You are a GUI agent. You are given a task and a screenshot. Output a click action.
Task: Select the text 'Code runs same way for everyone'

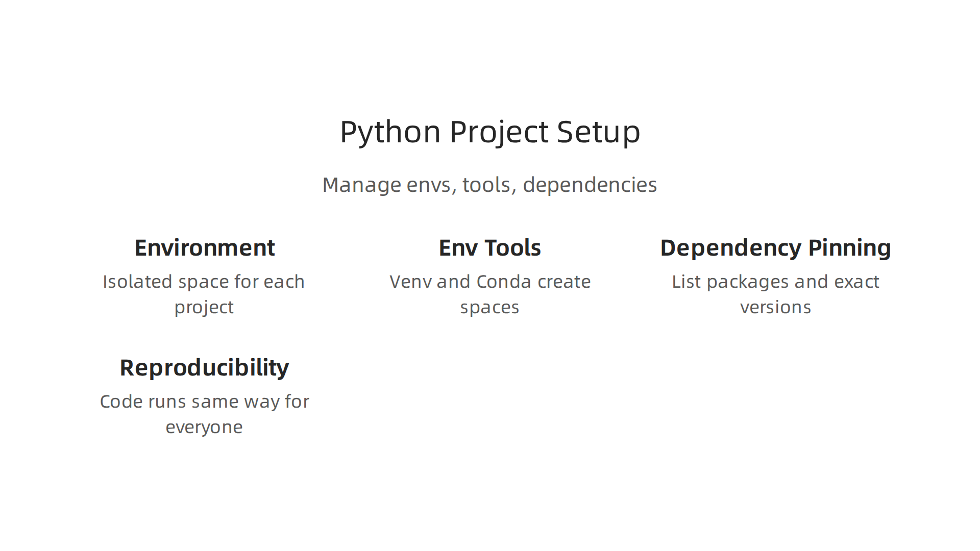coord(204,414)
